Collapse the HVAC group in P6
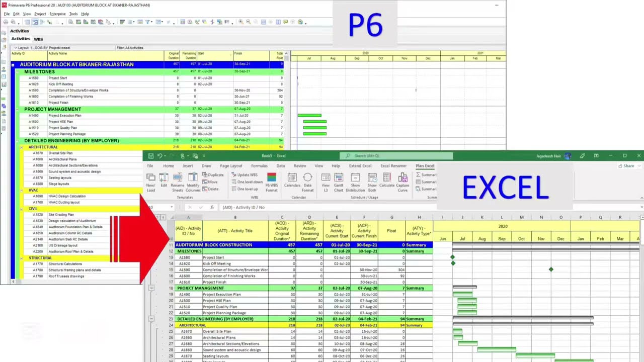Screen dimensions: 644x362 [x=22, y=191]
